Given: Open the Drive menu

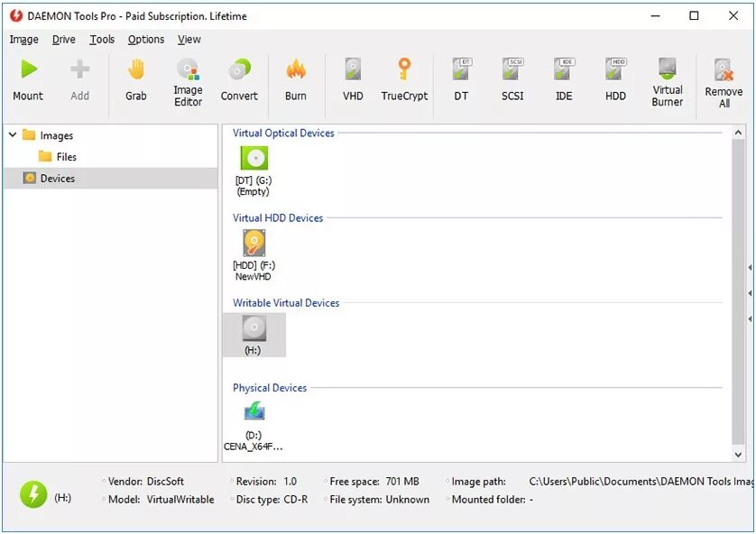Looking at the screenshot, I should tap(64, 40).
